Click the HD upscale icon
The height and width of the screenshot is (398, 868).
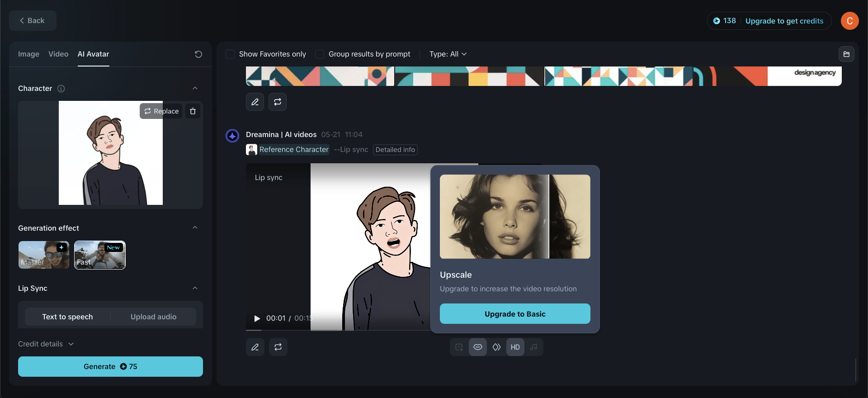click(515, 347)
